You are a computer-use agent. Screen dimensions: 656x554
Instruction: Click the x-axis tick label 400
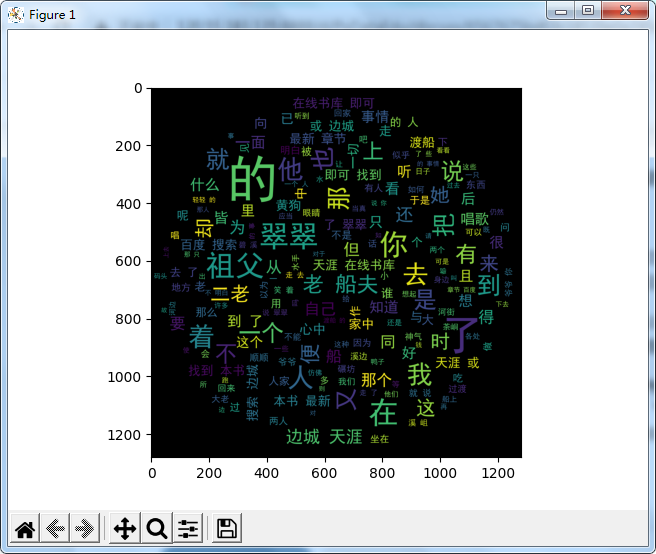point(266,473)
